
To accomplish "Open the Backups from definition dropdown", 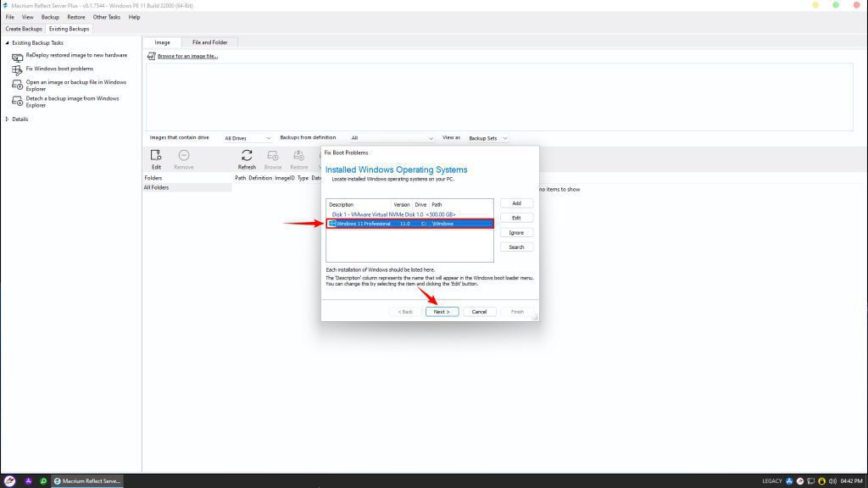I will [x=392, y=138].
